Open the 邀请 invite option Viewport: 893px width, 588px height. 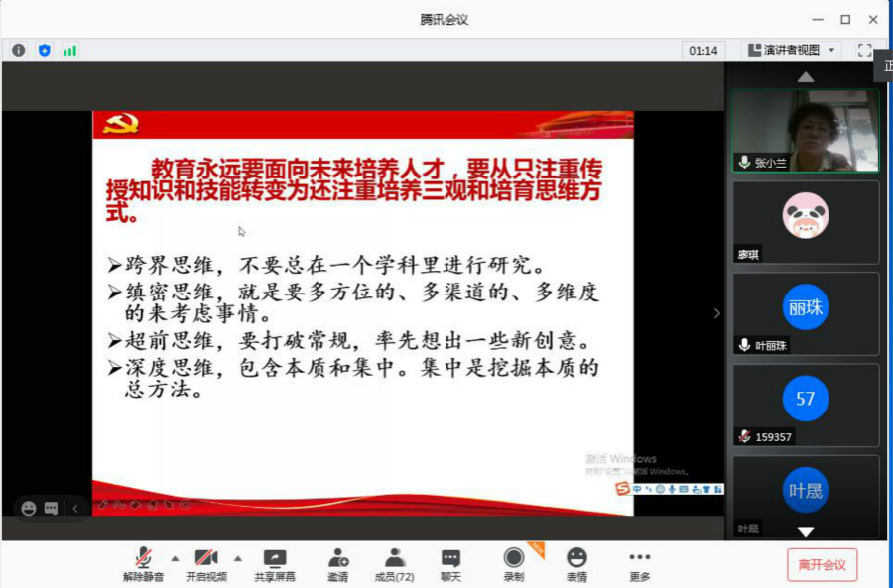337,563
